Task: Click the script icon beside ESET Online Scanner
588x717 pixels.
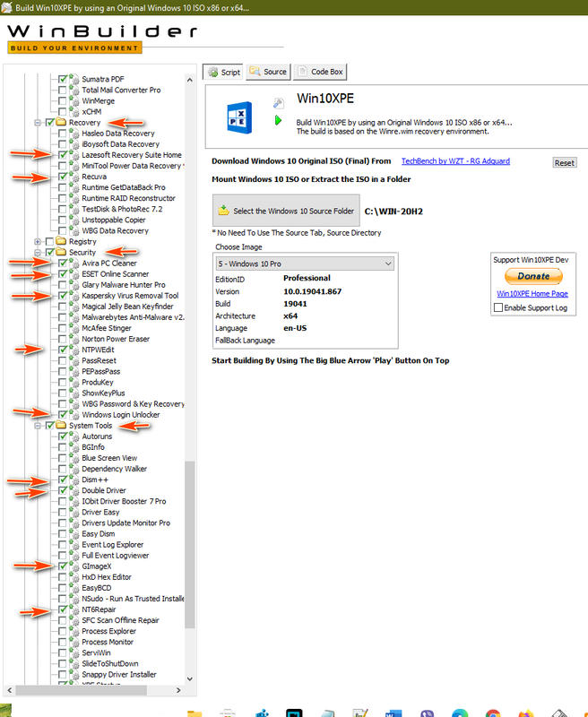Action: (74, 274)
